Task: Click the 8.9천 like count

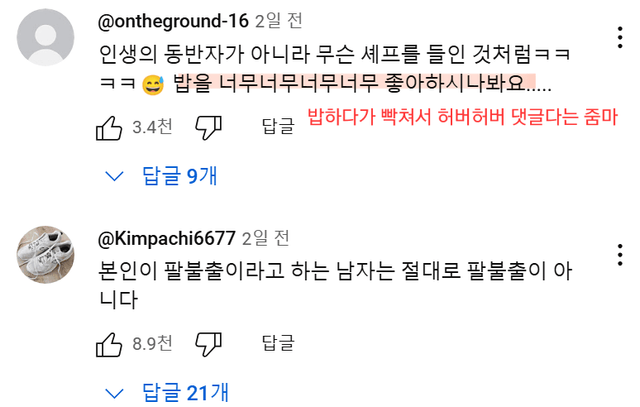Action: pyautogui.click(x=151, y=344)
